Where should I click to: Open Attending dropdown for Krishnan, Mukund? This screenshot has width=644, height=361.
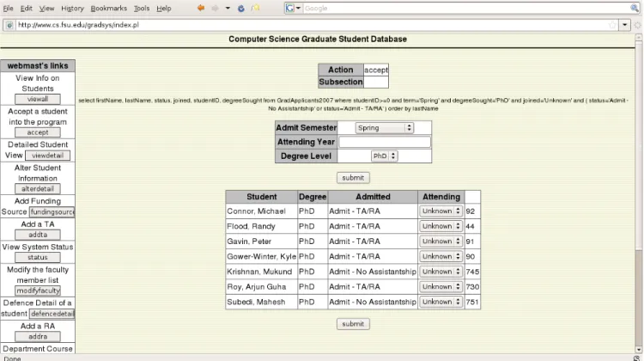pyautogui.click(x=440, y=272)
